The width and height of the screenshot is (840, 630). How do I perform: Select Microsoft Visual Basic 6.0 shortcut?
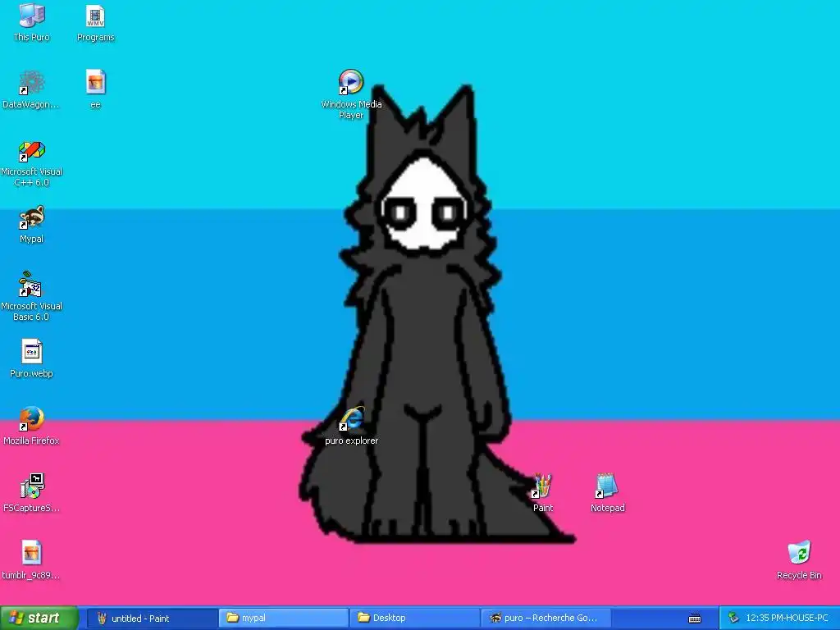point(32,297)
